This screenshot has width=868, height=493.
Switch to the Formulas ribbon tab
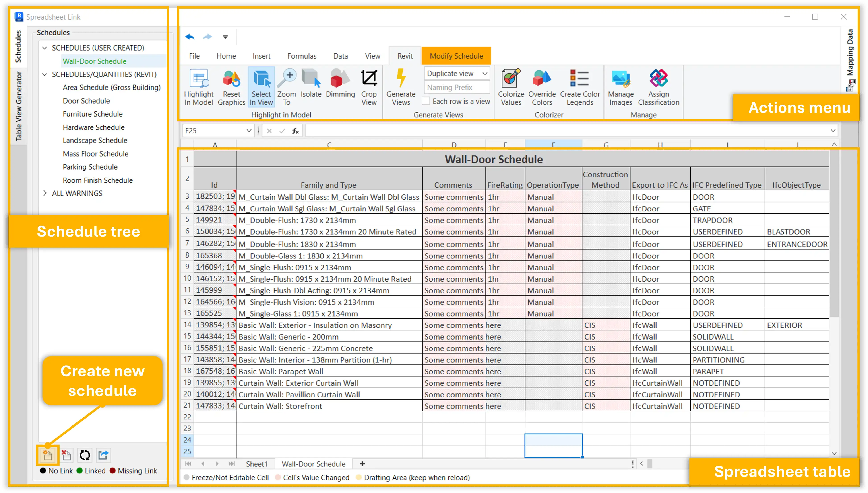click(x=302, y=56)
